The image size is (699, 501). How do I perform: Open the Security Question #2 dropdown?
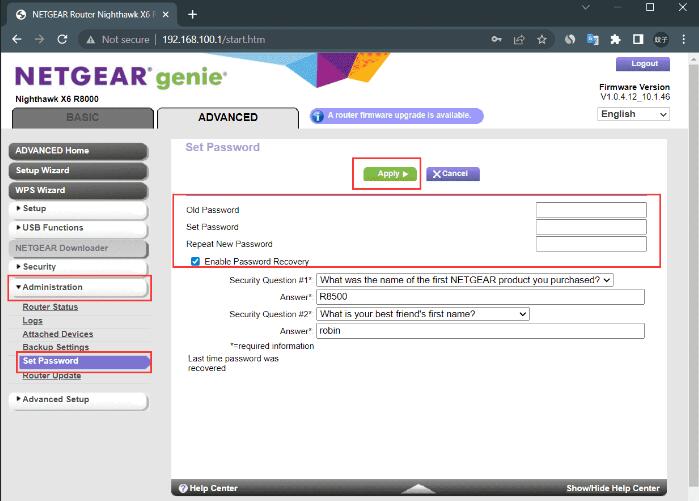[423, 314]
